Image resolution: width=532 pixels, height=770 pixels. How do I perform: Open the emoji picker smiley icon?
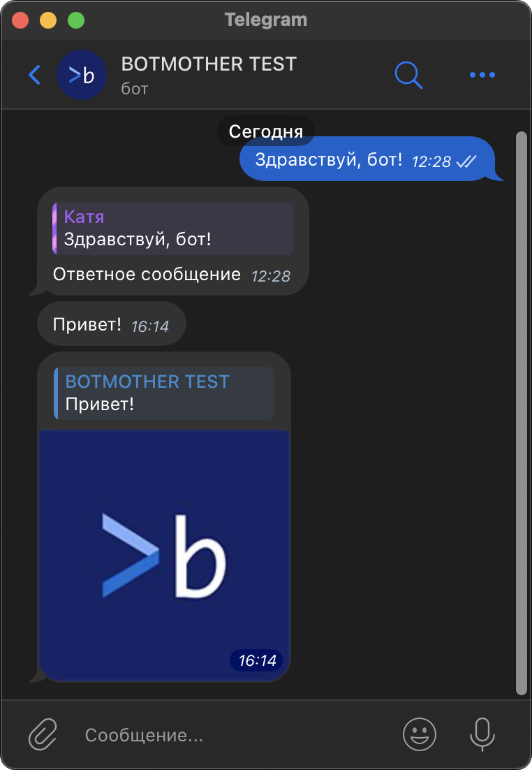(x=420, y=734)
